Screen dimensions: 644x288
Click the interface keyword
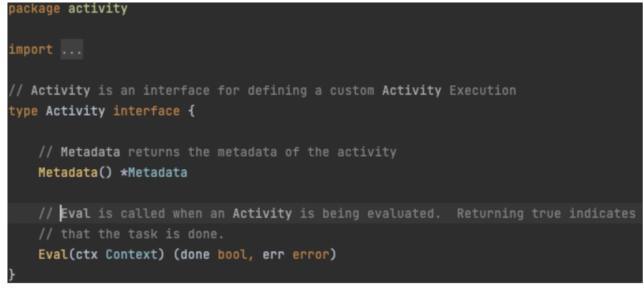coord(146,111)
